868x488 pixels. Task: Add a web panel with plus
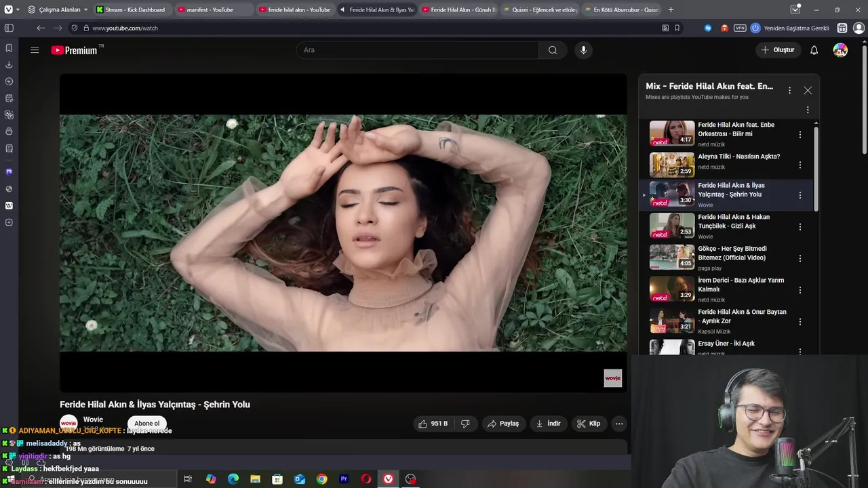(x=9, y=222)
